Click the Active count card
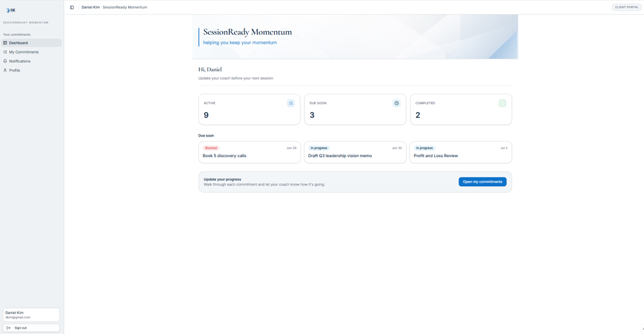The image size is (644, 334). (249, 109)
